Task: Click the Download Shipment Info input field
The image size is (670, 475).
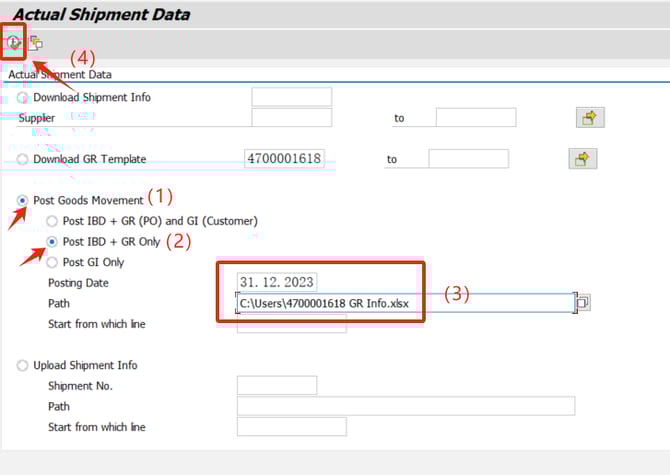Action: click(291, 97)
